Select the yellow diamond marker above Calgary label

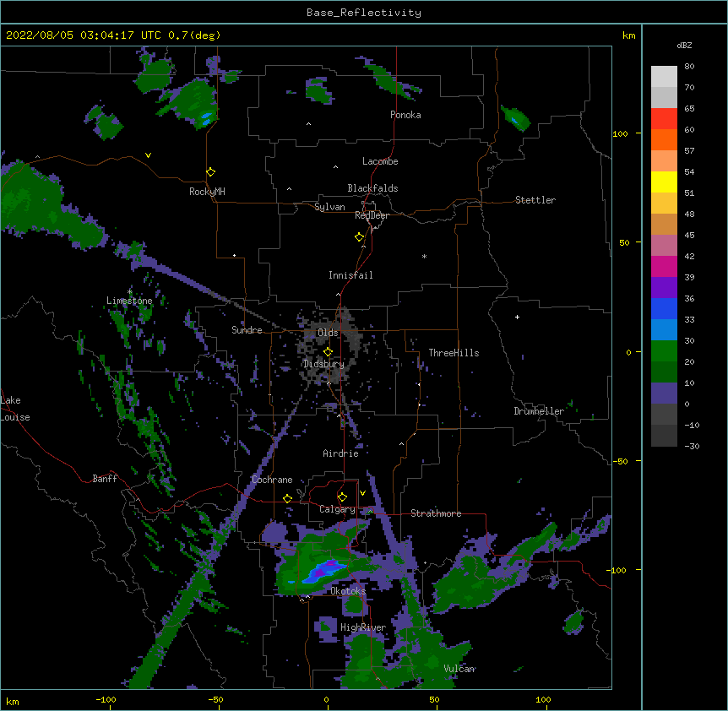tap(342, 497)
